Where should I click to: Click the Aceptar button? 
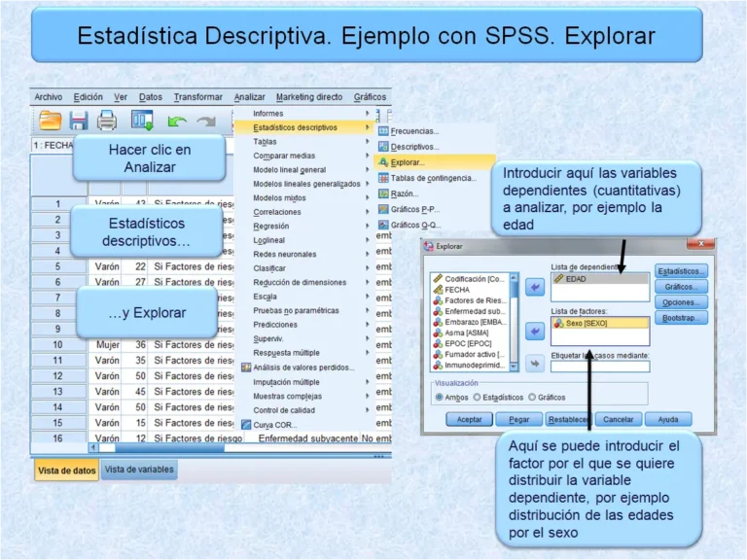click(x=469, y=419)
